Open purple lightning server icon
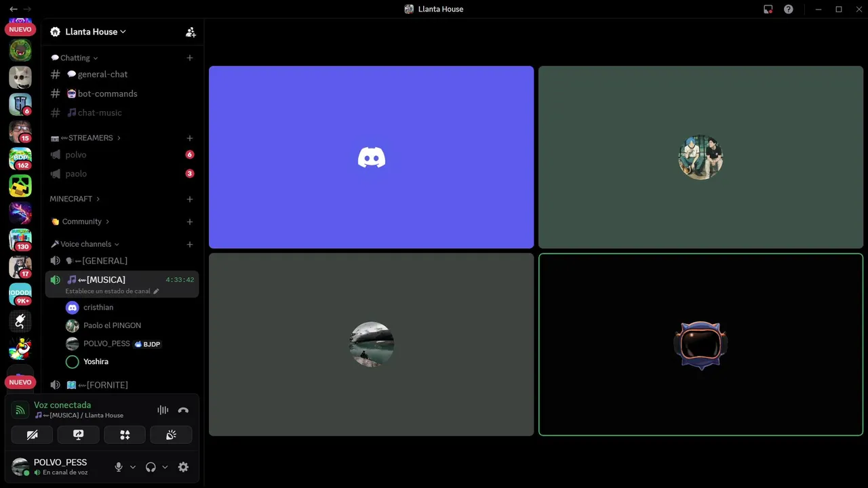 click(x=20, y=213)
